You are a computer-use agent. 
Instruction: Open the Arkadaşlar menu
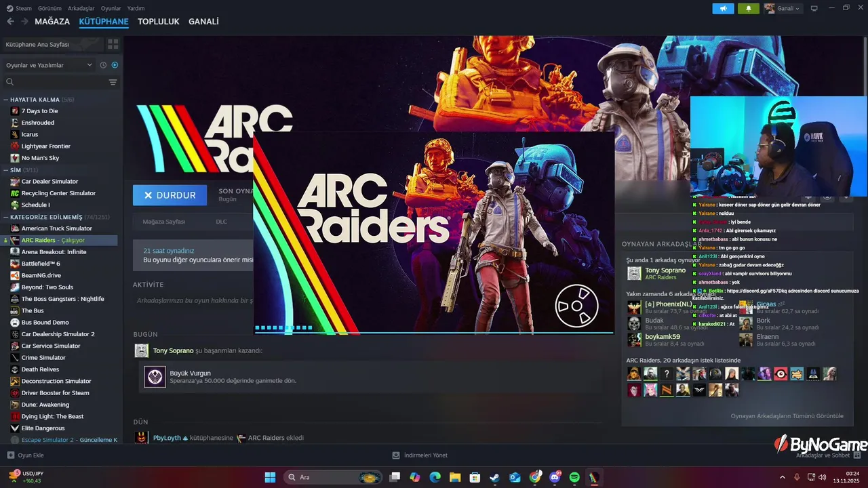click(81, 8)
